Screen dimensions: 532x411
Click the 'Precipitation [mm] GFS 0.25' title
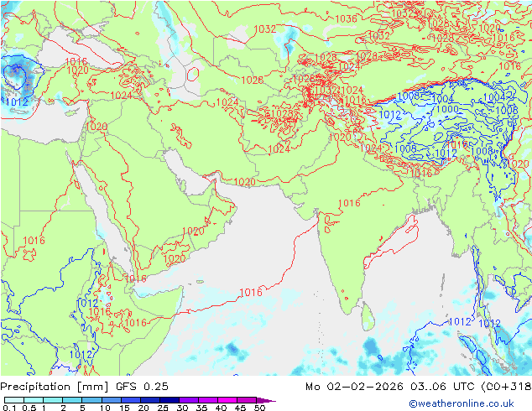[x=84, y=387]
